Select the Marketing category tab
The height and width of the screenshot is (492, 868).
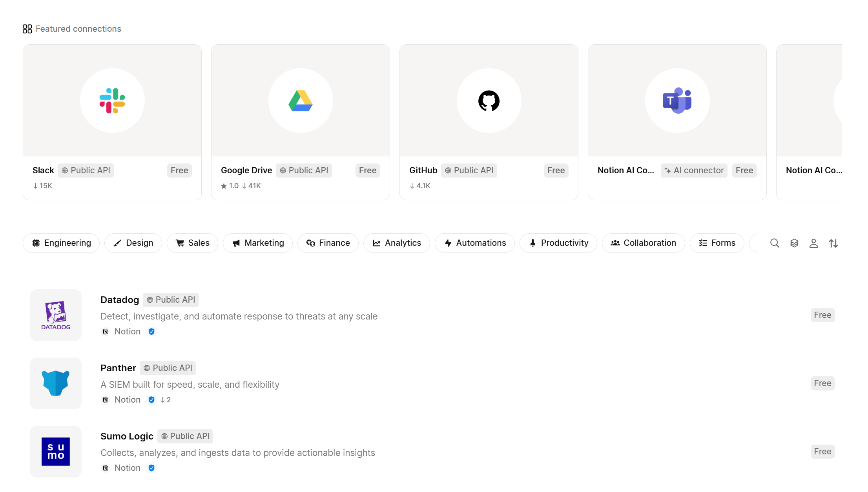click(258, 243)
